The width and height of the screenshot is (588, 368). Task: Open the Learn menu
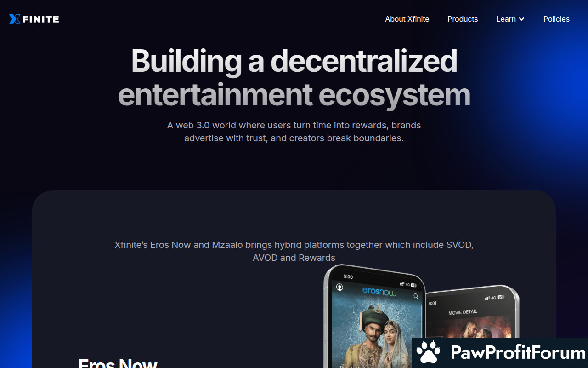click(x=510, y=19)
